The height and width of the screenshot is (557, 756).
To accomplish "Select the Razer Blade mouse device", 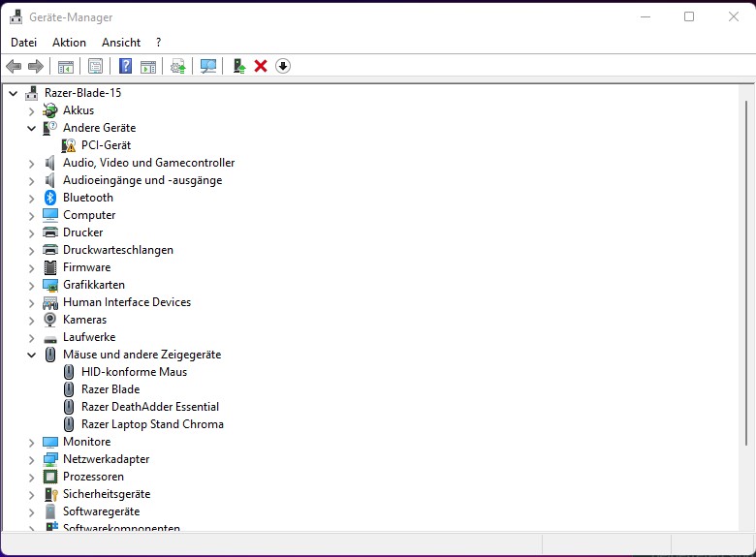I will [x=110, y=389].
